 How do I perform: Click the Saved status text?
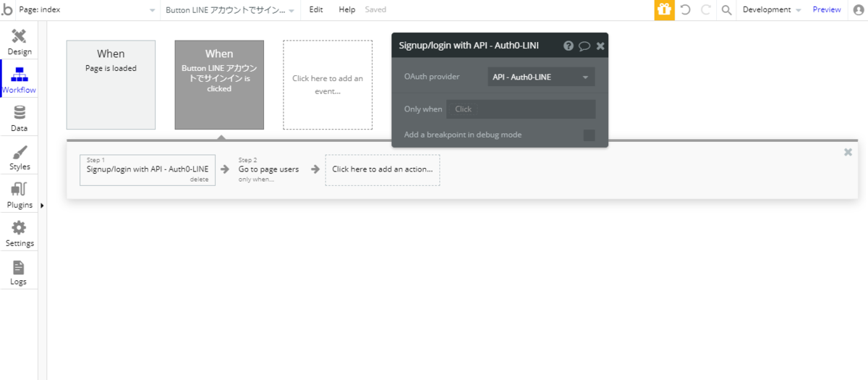click(x=375, y=9)
